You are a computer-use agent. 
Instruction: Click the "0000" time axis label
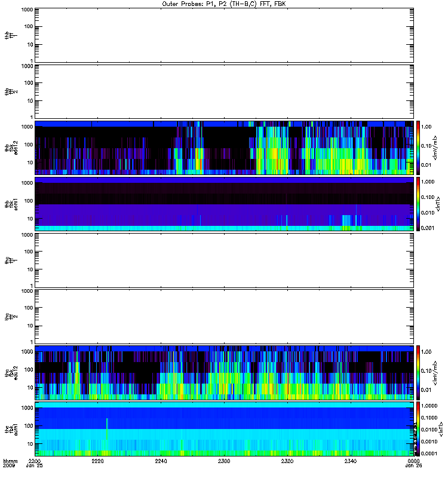pos(413,461)
